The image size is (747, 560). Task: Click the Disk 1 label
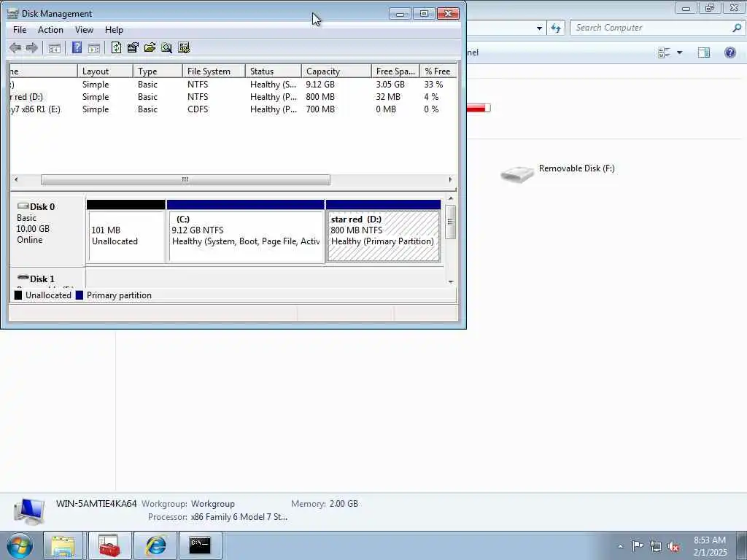(42, 279)
